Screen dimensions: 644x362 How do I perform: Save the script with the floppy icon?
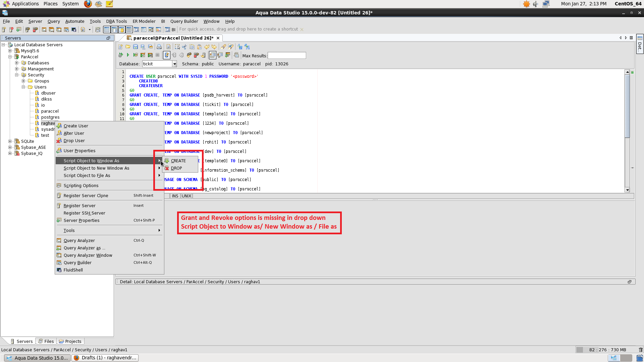point(136,47)
